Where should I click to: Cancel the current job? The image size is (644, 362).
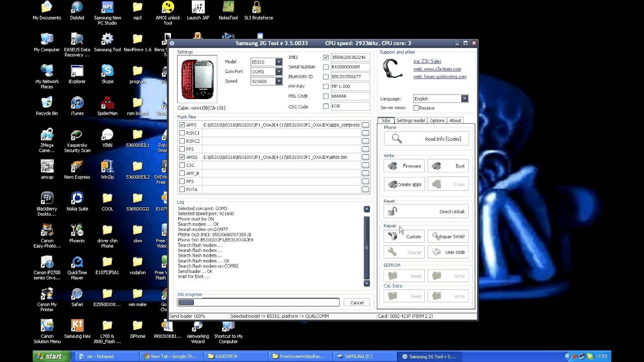click(357, 303)
